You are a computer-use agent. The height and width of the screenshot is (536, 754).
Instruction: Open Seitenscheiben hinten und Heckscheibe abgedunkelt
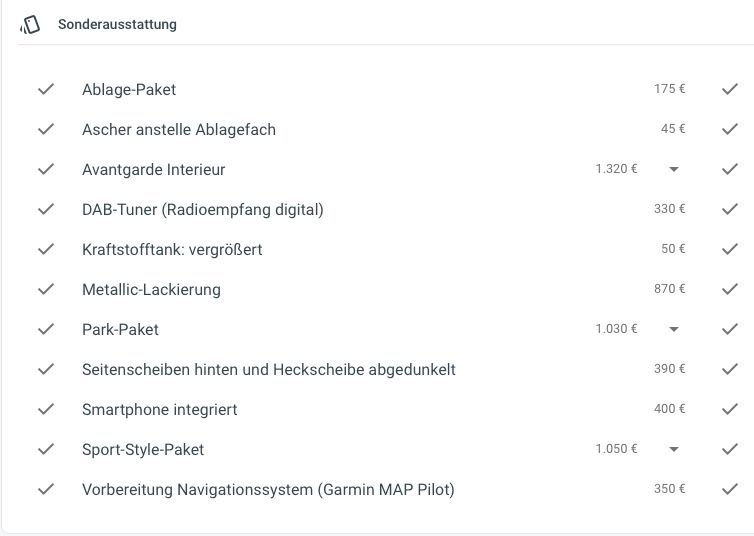(x=269, y=369)
